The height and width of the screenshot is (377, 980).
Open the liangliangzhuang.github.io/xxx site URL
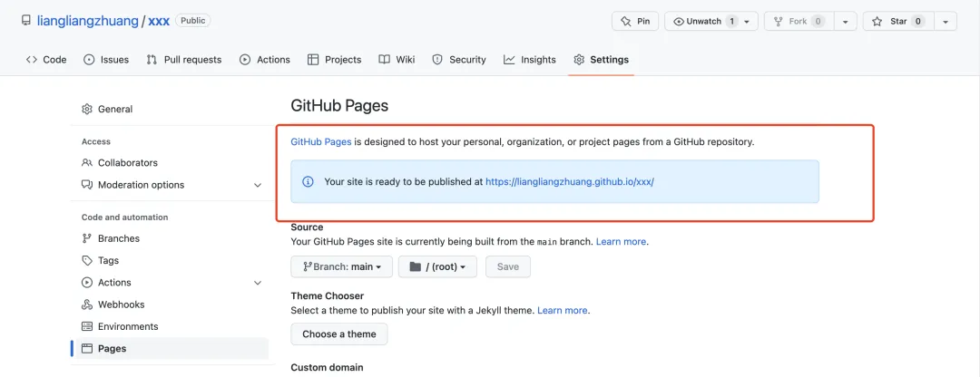[569, 181]
